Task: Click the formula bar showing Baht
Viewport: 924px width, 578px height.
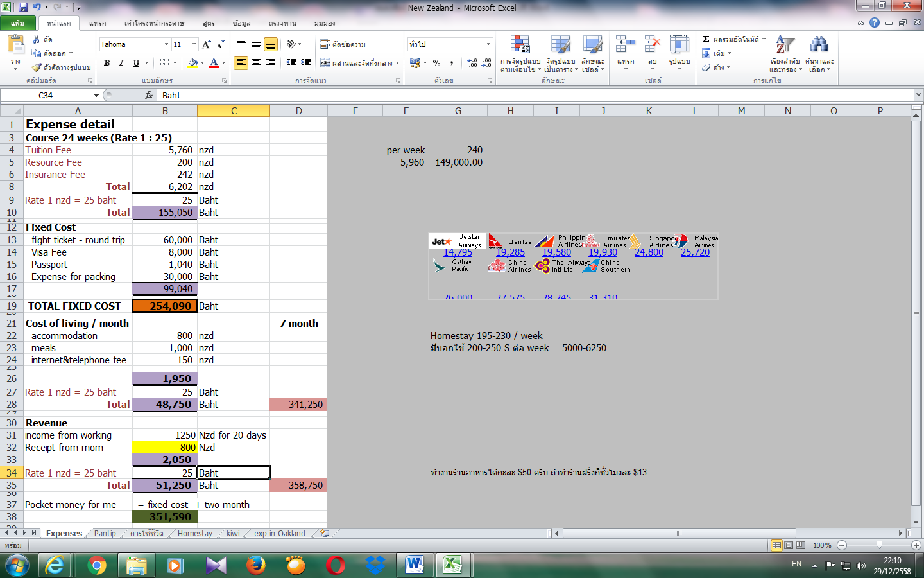Action: pos(536,95)
